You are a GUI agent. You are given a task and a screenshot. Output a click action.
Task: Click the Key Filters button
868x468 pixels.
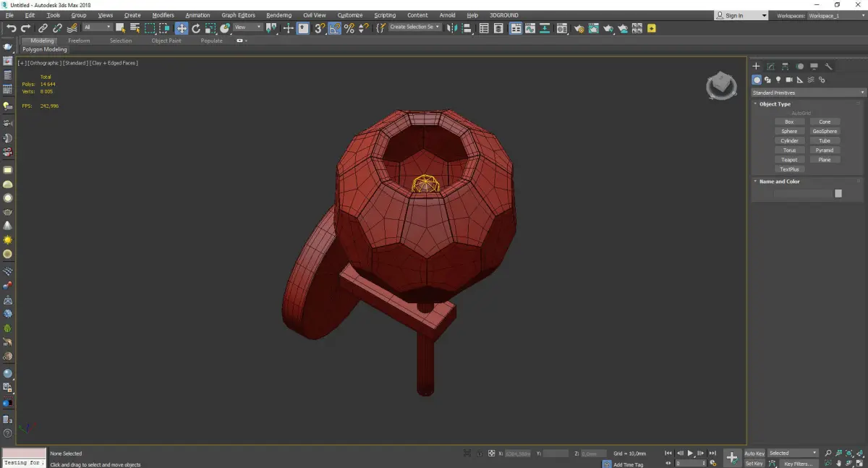tap(798, 464)
